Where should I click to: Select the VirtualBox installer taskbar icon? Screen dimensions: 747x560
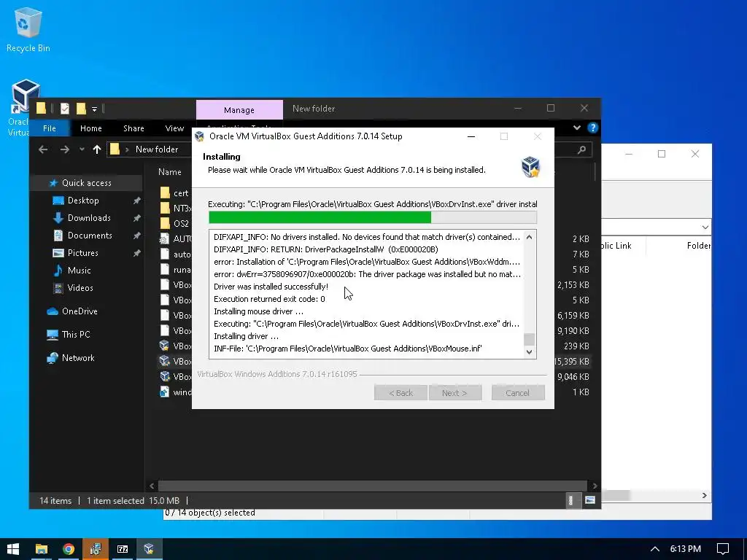149,549
